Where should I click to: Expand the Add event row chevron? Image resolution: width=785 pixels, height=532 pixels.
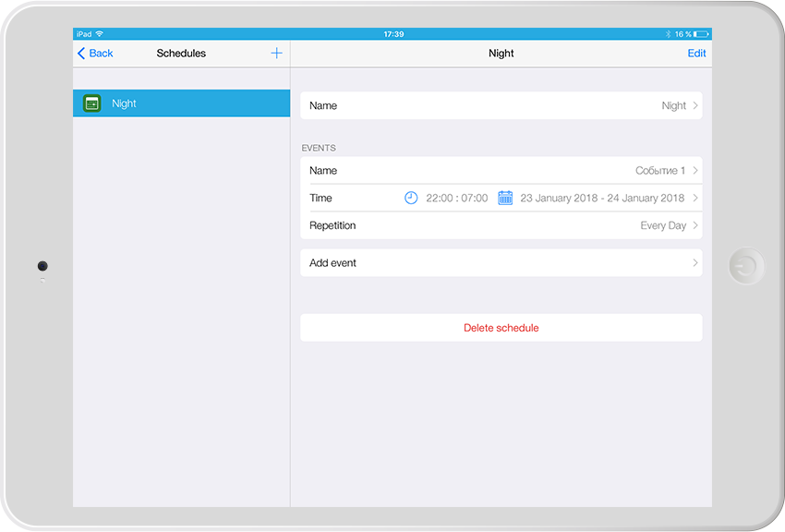click(695, 263)
